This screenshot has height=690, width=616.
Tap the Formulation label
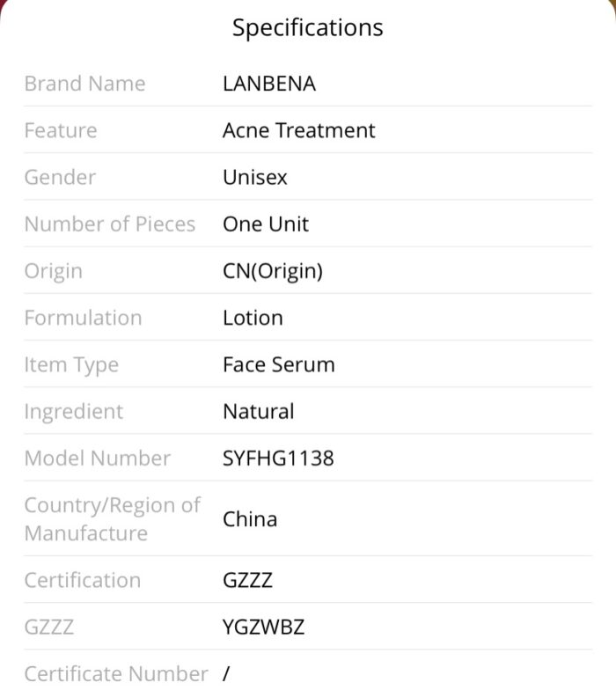pos(83,318)
